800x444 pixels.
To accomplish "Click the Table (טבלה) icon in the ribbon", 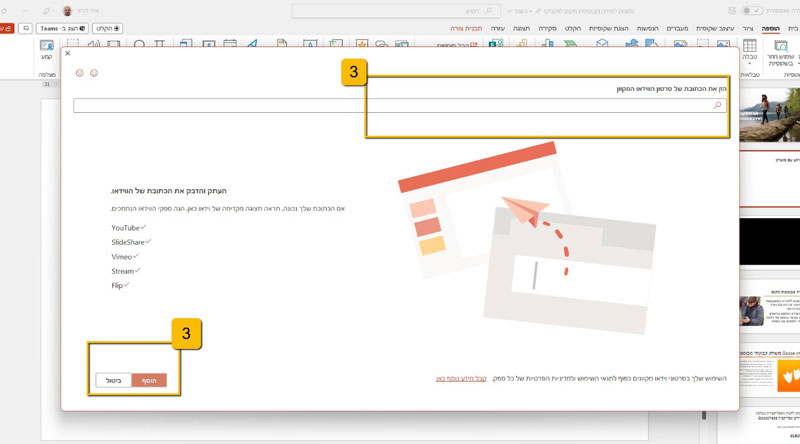I will click(749, 46).
